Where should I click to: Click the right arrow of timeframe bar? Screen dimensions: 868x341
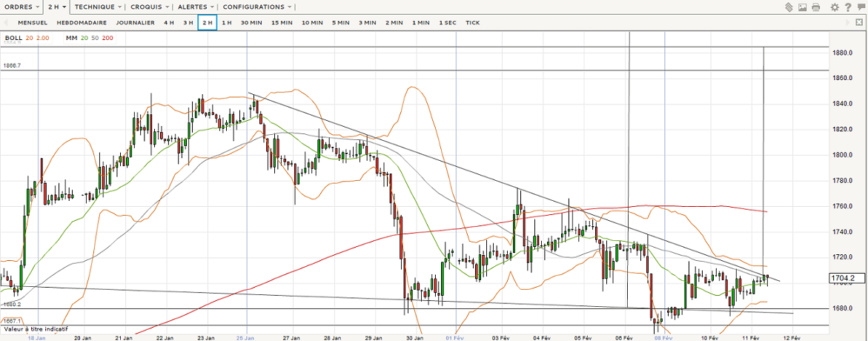pyautogui.click(x=847, y=22)
